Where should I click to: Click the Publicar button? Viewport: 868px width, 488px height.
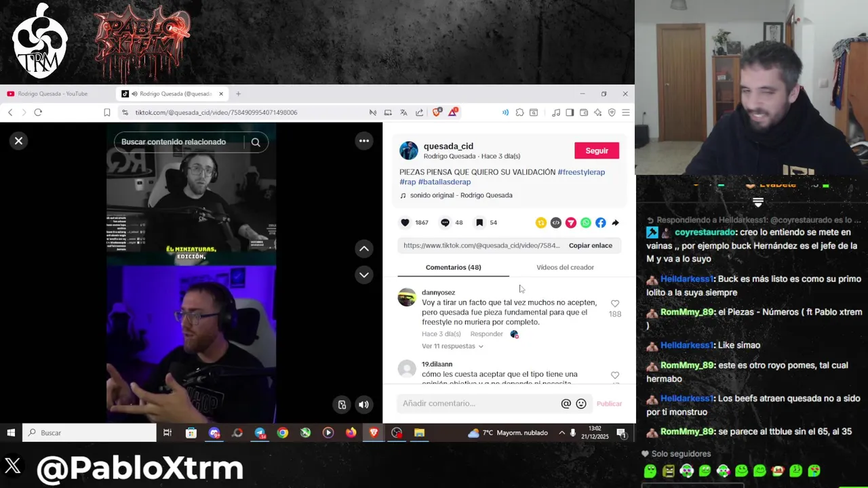tap(609, 404)
